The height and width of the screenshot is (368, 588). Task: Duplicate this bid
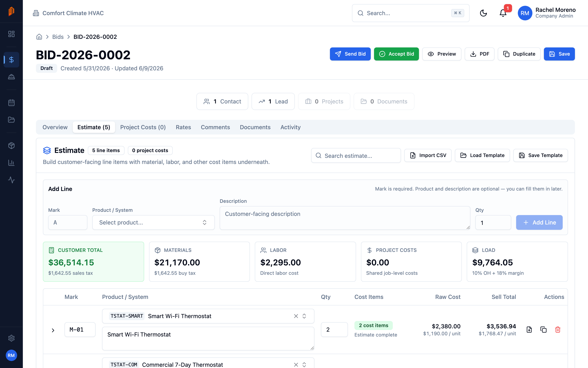(x=519, y=54)
